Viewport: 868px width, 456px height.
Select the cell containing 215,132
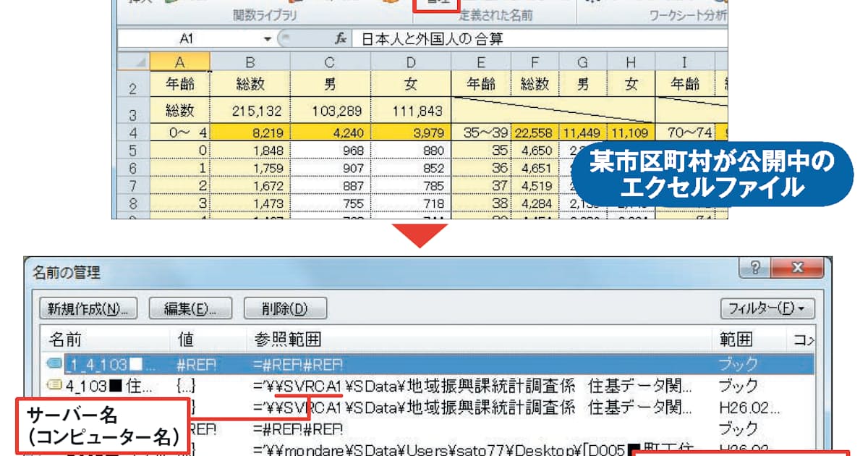(x=251, y=111)
